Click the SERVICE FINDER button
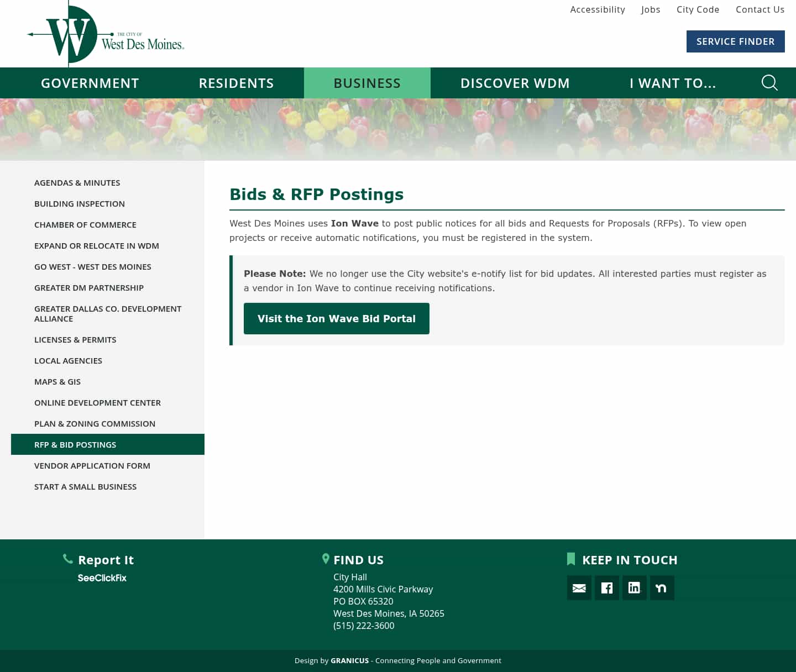 click(735, 41)
